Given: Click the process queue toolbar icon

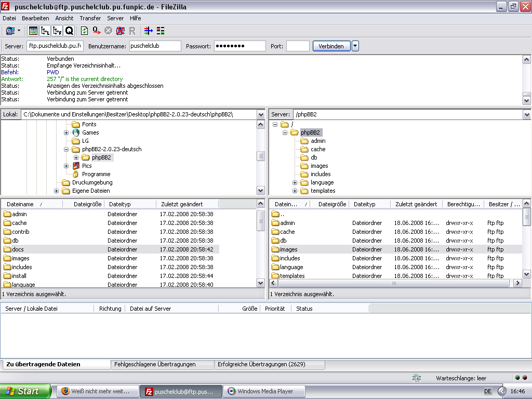Looking at the screenshot, I should click(97, 31).
